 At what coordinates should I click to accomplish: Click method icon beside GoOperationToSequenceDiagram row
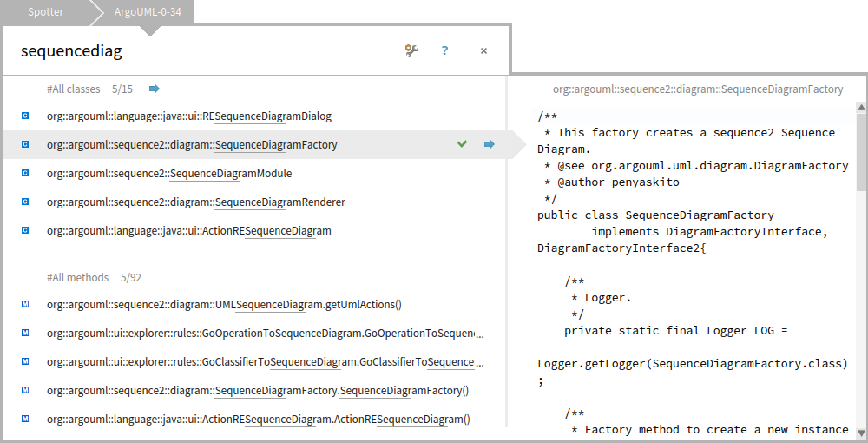click(25, 333)
